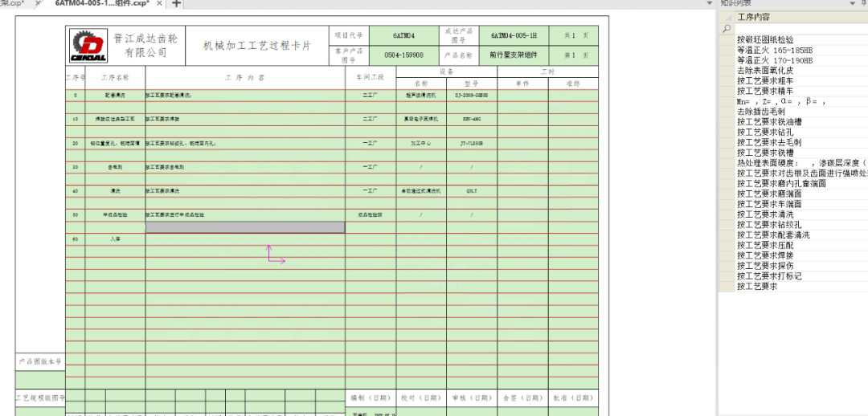Click the magenta coordinate axis marker on the card
The height and width of the screenshot is (416, 868).
(x=276, y=255)
